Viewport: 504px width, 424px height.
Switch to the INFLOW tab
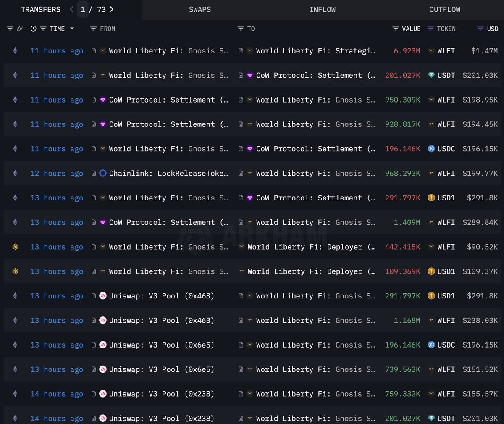(x=323, y=9)
